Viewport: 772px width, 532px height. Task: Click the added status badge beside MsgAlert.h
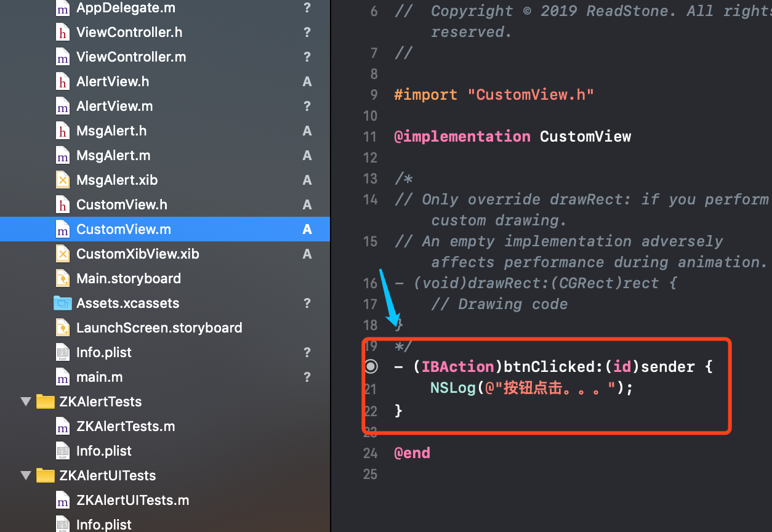click(307, 131)
